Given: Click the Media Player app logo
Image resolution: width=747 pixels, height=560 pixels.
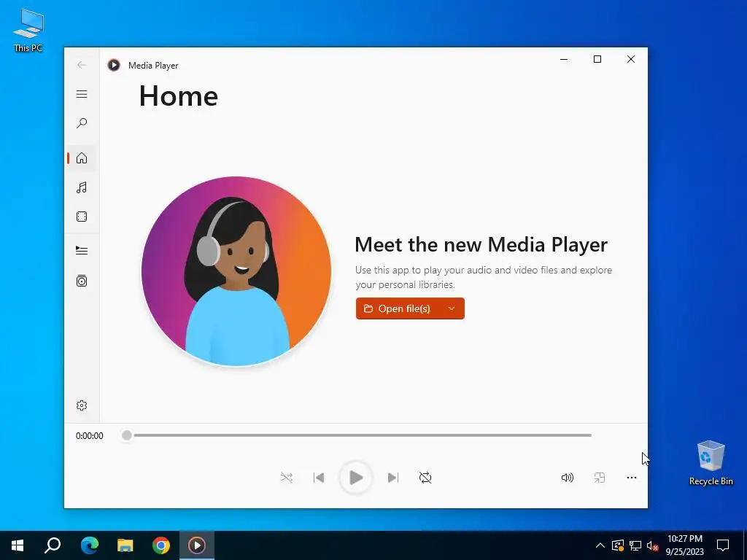Looking at the screenshot, I should tap(114, 65).
